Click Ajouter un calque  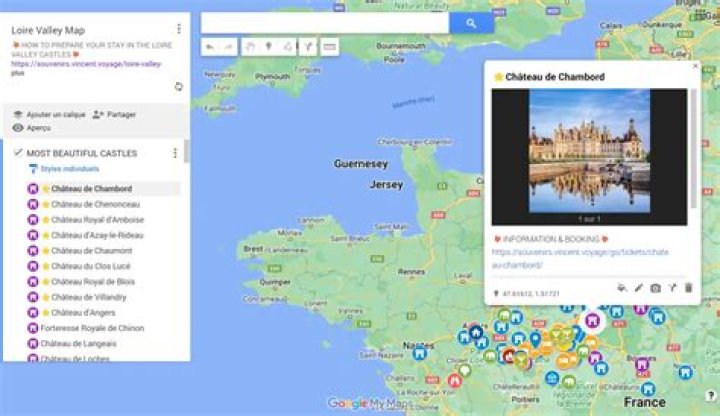tap(50, 115)
